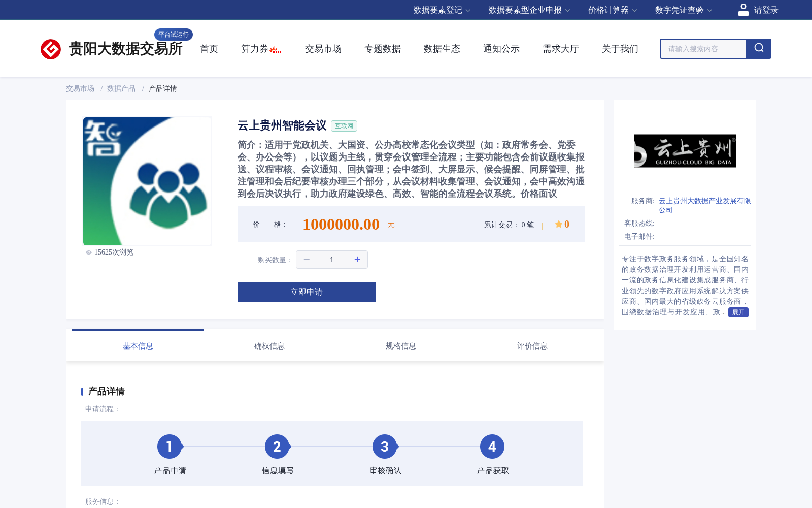The width and height of the screenshot is (812, 508).
Task: Click the 累计交易 0笔 text
Action: click(x=509, y=225)
